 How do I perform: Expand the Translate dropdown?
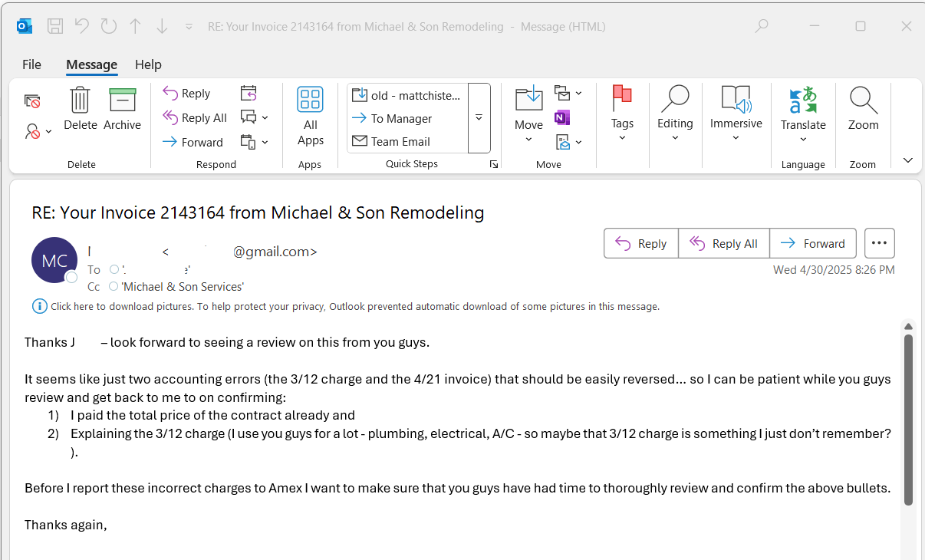[x=803, y=140]
